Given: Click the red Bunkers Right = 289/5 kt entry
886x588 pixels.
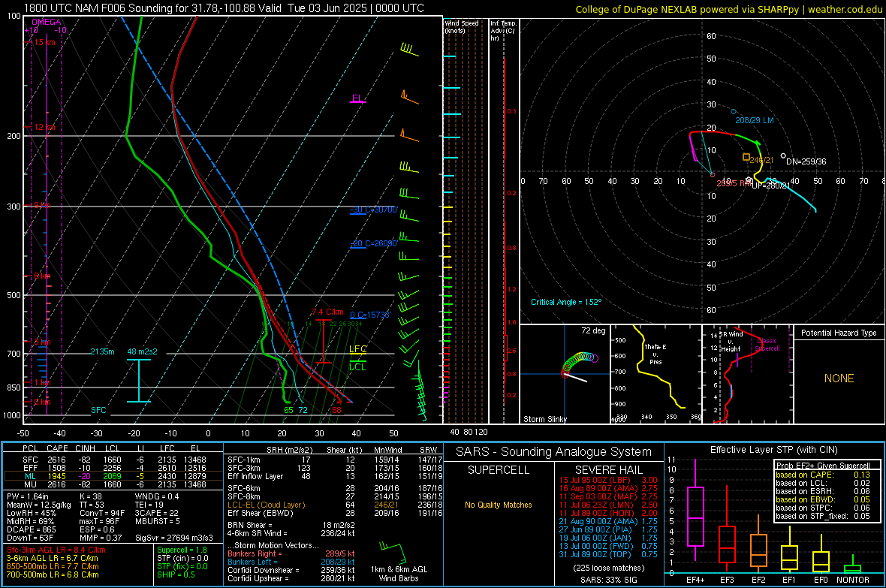Looking at the screenshot, I should pyautogui.click(x=291, y=553).
